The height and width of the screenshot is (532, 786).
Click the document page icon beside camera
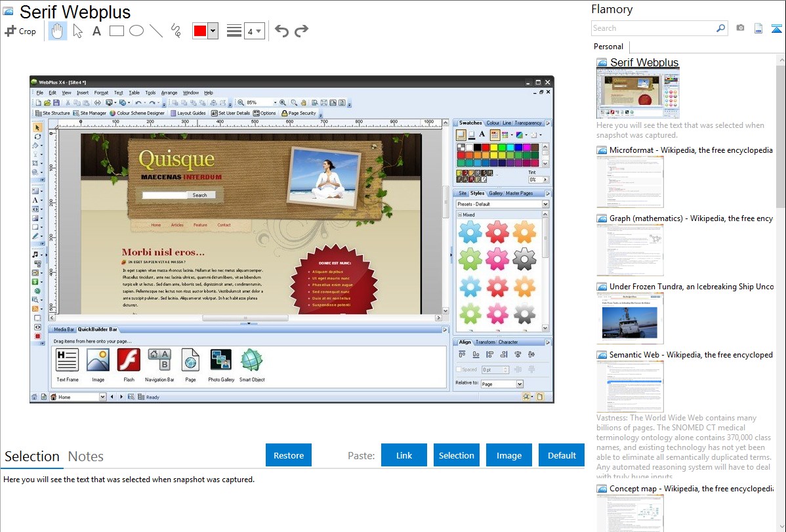click(758, 28)
